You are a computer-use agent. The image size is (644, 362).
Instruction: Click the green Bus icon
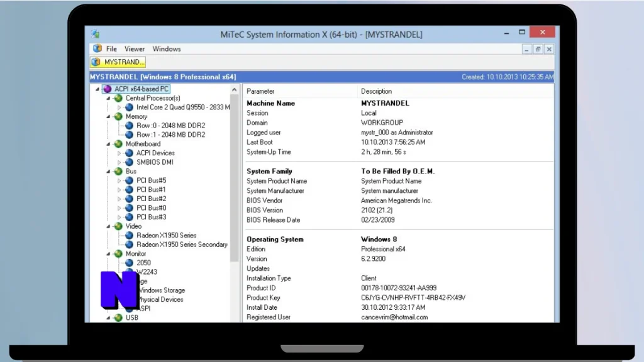click(118, 171)
